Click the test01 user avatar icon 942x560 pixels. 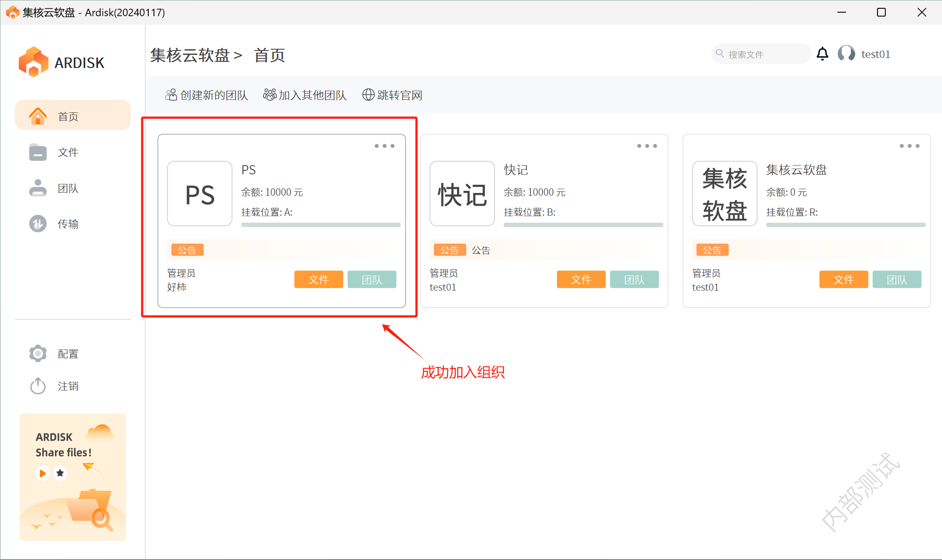(x=846, y=54)
